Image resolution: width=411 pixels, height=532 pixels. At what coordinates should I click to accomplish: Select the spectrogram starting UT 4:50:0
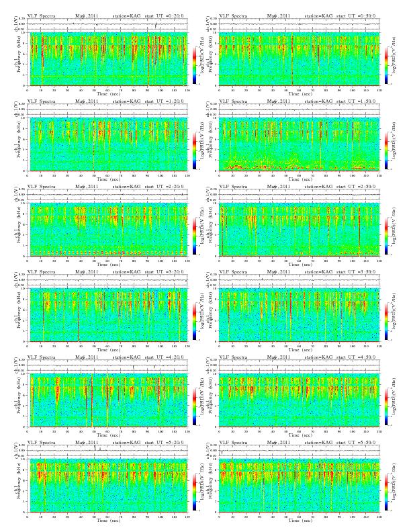pyautogui.click(x=299, y=400)
